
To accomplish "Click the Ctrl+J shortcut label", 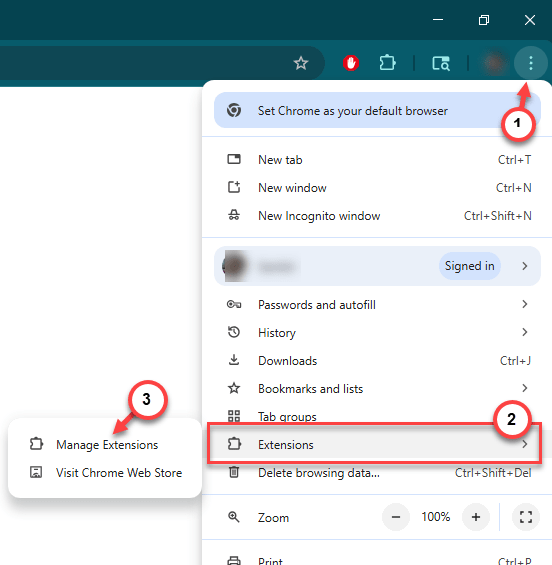I will (x=515, y=361).
